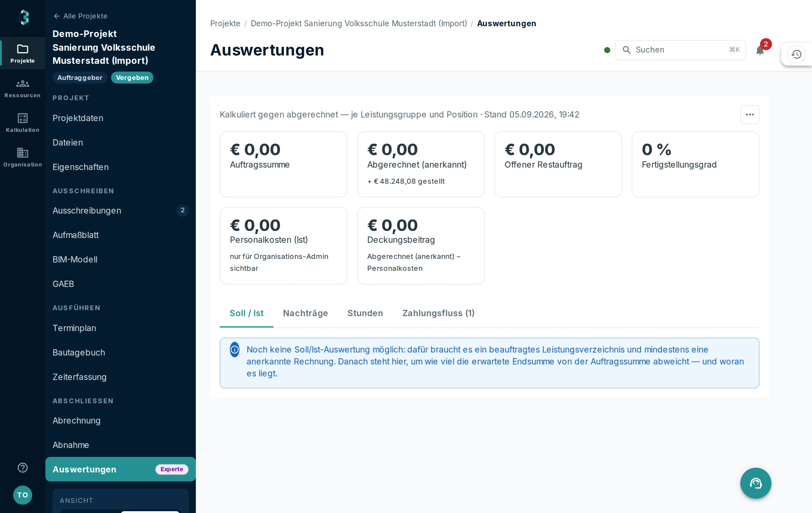Click the app logo at top left
Screen dimensions: 812x513
(24, 17)
